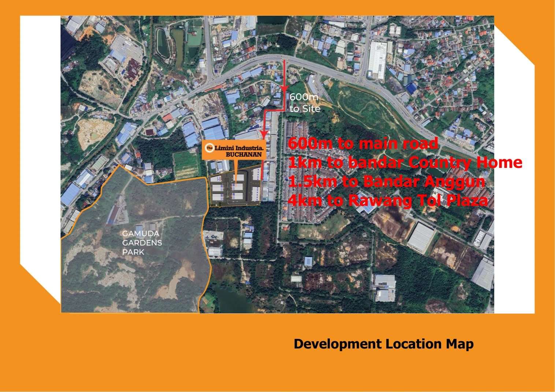Viewport: 555px width, 392px height.
Task: Click the "GAMUDA GARDENS PARK" label
Action: [x=142, y=243]
